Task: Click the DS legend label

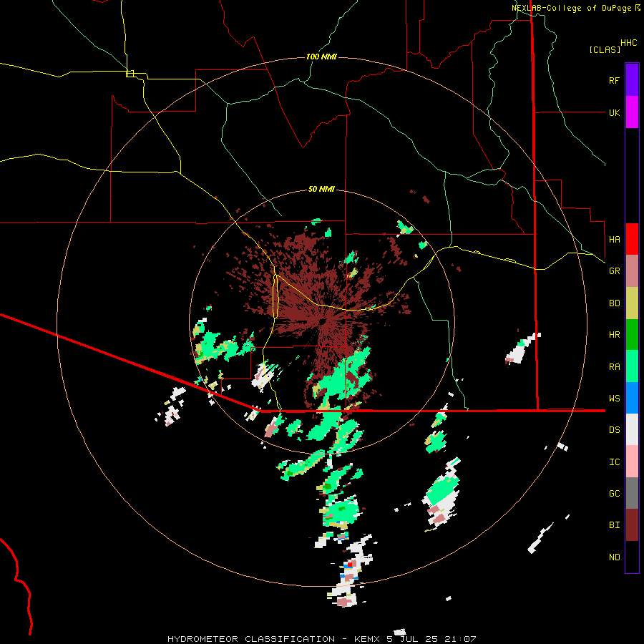Action: point(614,430)
